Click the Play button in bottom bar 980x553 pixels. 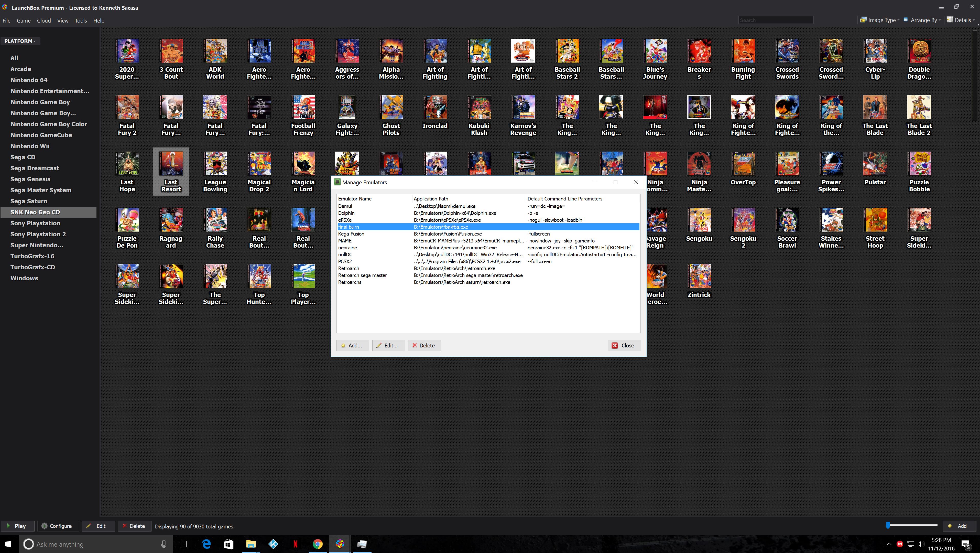tap(17, 526)
